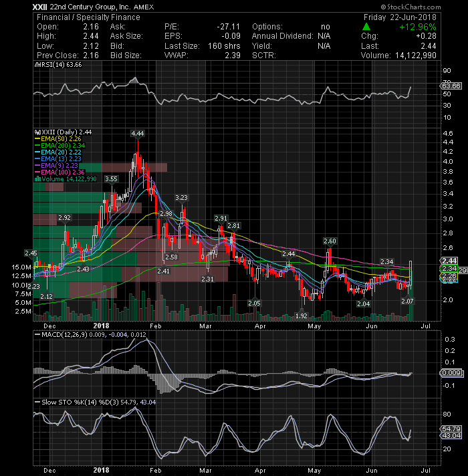Click the date 'Friday 22-Jun-2018'
468x476 pixels.
pos(400,17)
